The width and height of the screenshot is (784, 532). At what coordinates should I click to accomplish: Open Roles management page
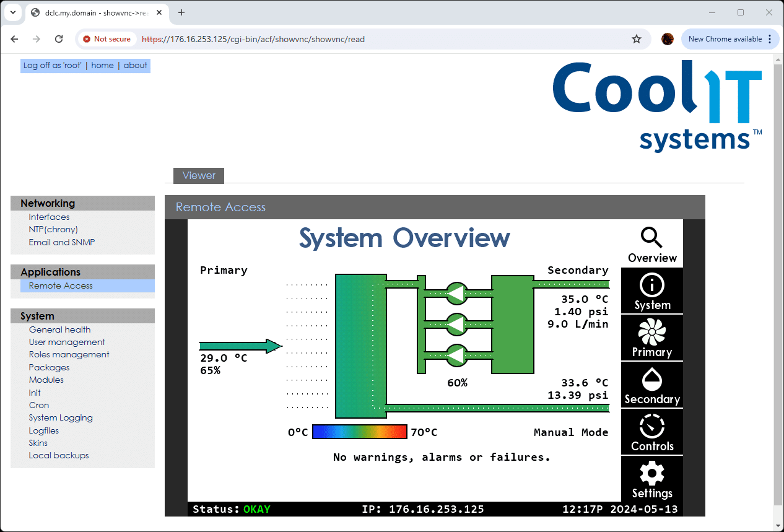69,354
